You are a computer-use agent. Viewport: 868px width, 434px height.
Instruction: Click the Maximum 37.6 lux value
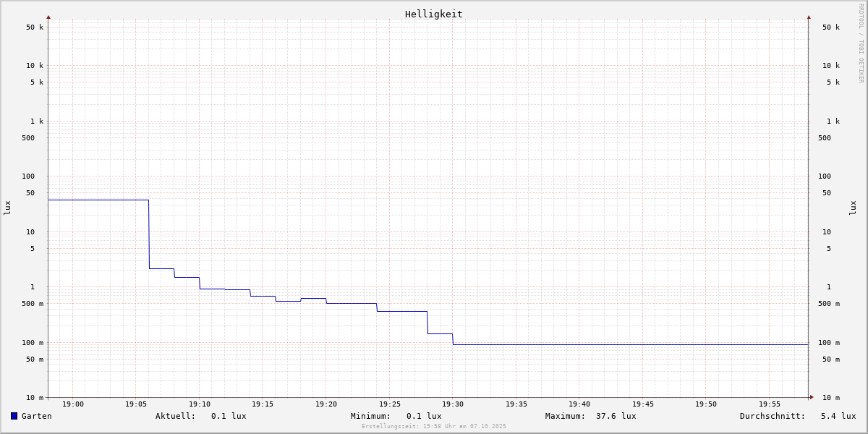[x=616, y=416]
